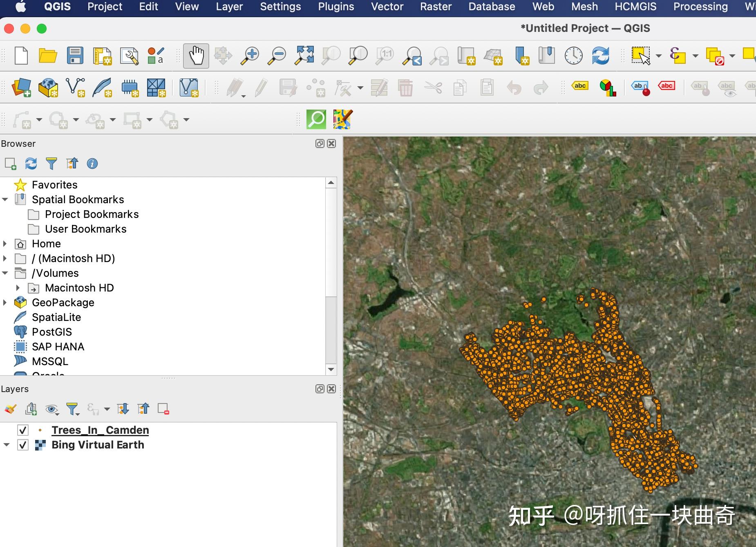Screen dimensions: 756x547
Task: Click the Save Project floppy disk icon
Action: (x=75, y=56)
